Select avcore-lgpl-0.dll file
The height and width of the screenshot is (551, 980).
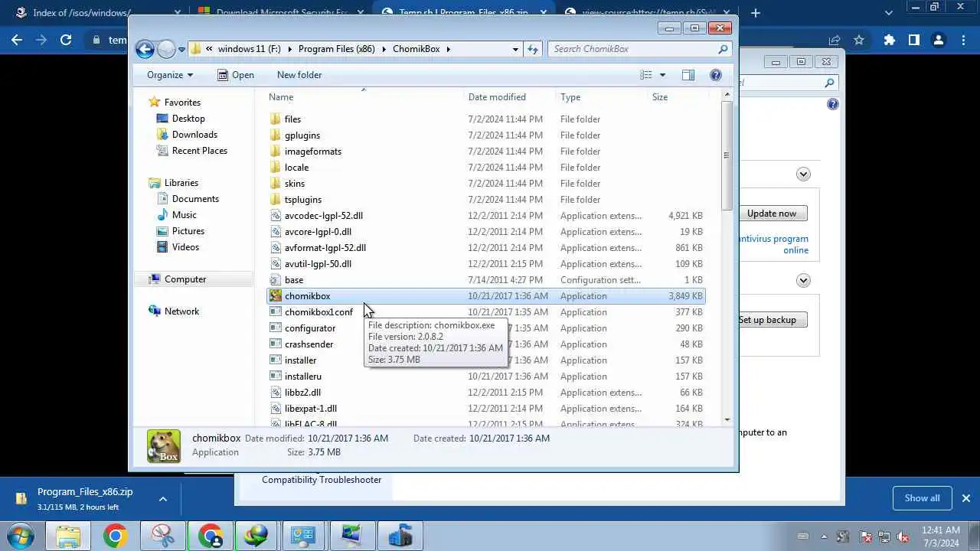(x=318, y=232)
